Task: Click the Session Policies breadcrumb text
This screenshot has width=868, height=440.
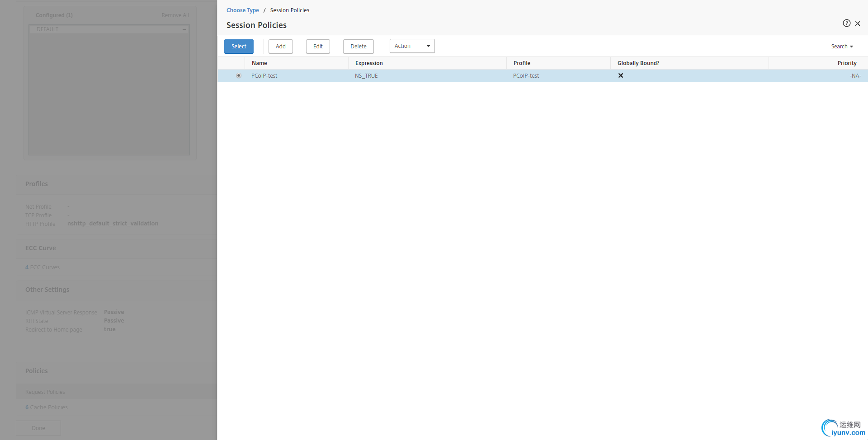Action: 290,10
